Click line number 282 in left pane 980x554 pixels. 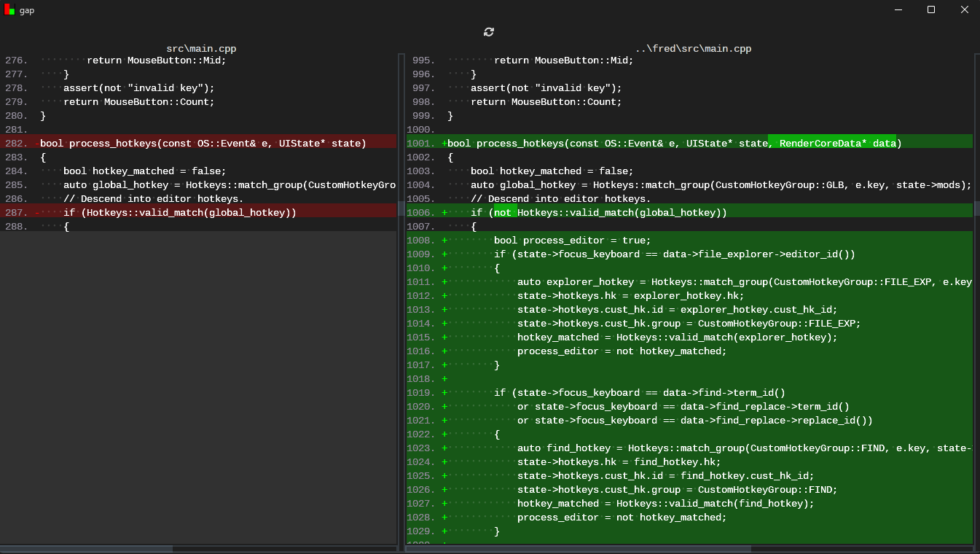click(16, 144)
